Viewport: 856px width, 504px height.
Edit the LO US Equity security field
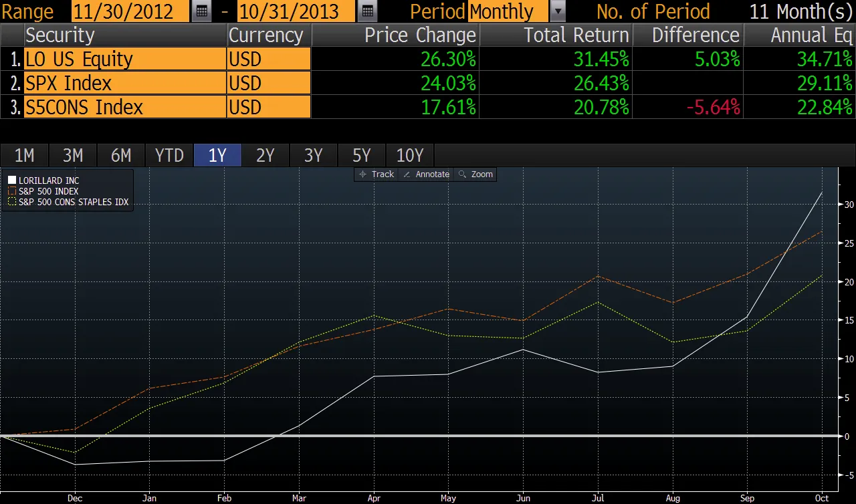tap(125, 59)
